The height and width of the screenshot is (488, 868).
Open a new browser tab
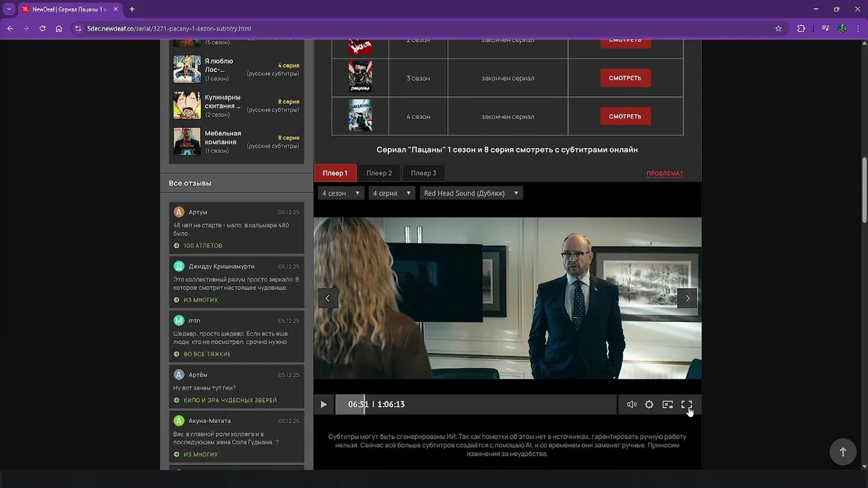coord(132,9)
